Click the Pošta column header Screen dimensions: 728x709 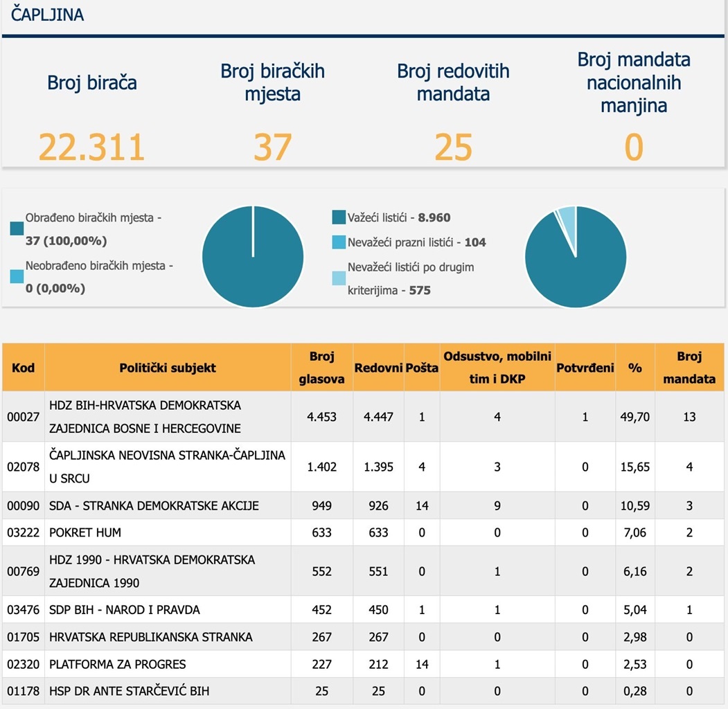point(422,368)
